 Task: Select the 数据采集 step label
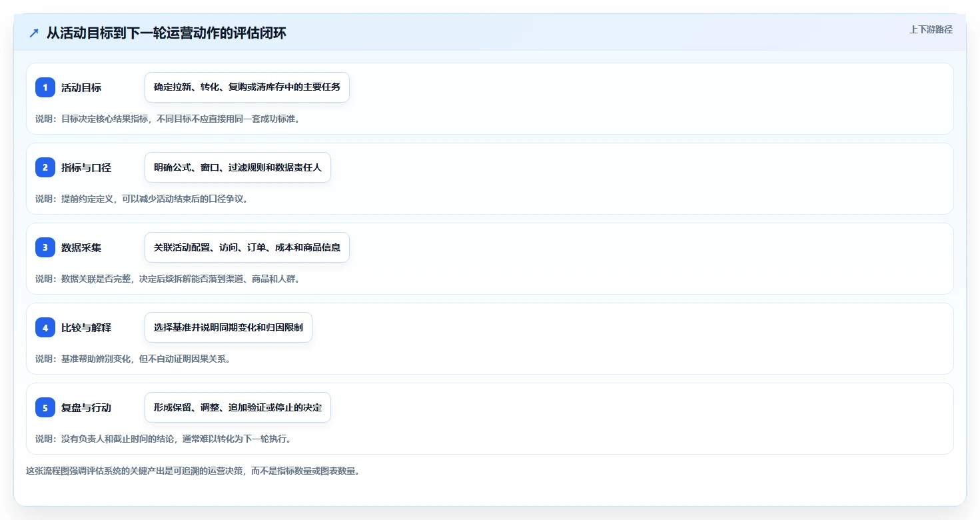point(81,247)
